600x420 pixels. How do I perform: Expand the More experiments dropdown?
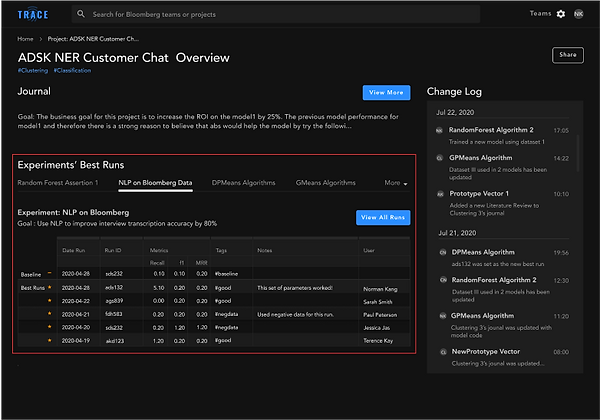tap(396, 183)
